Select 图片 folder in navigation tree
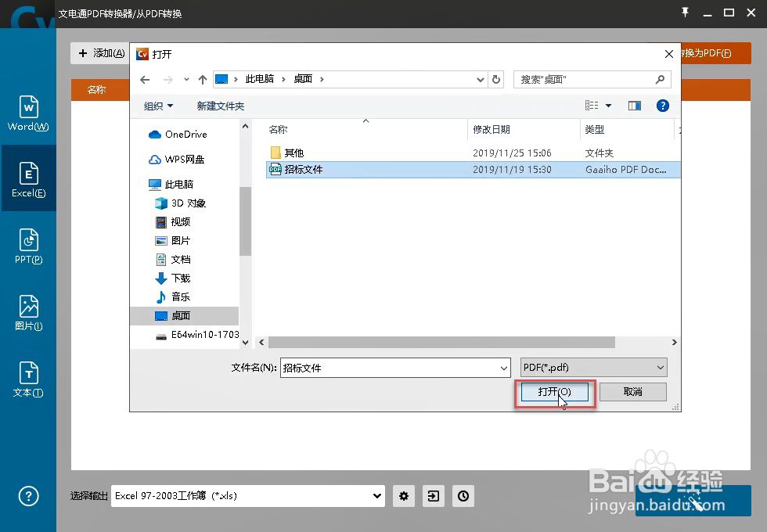 click(x=173, y=241)
